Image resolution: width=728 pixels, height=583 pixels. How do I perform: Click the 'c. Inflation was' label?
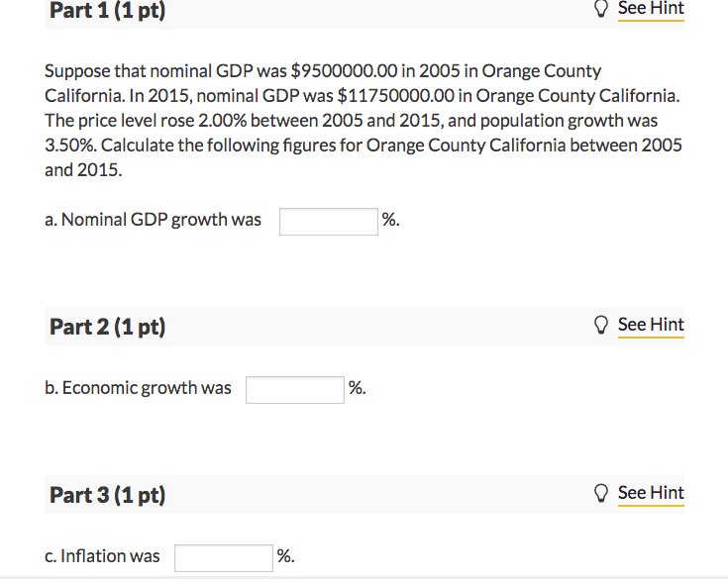pos(102,555)
